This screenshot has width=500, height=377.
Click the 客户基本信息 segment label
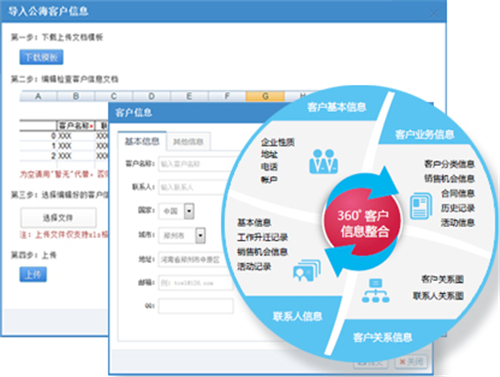tap(337, 107)
